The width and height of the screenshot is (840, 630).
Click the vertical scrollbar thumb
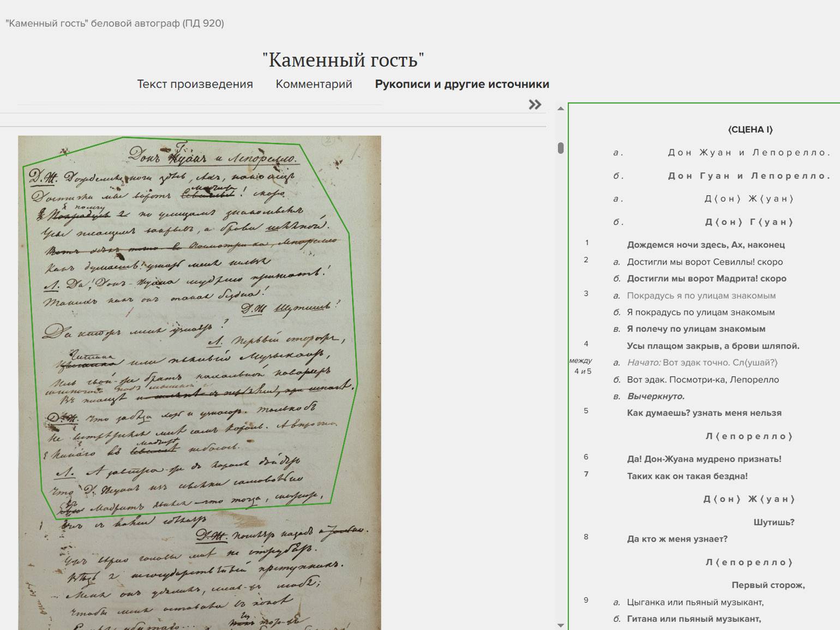point(560,148)
